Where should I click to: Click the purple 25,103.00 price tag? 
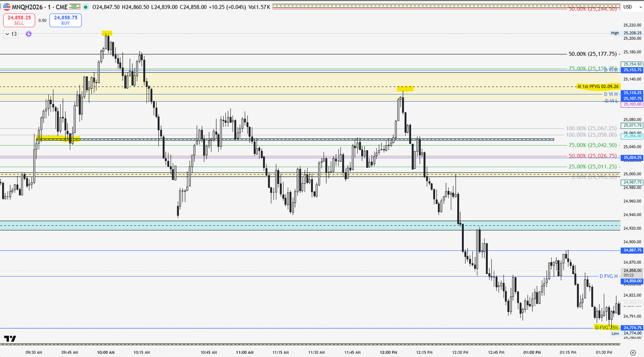point(632,105)
